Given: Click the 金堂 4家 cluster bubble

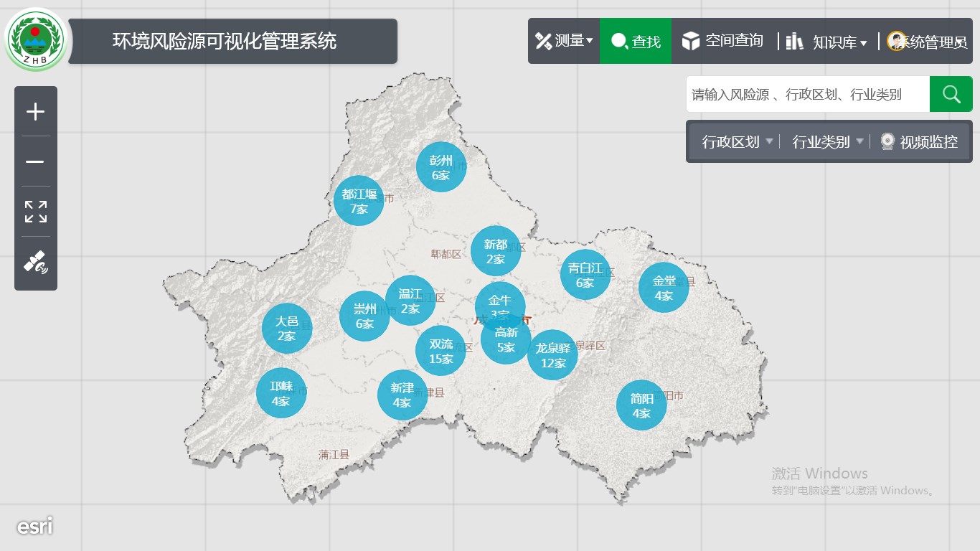Looking at the screenshot, I should (664, 288).
